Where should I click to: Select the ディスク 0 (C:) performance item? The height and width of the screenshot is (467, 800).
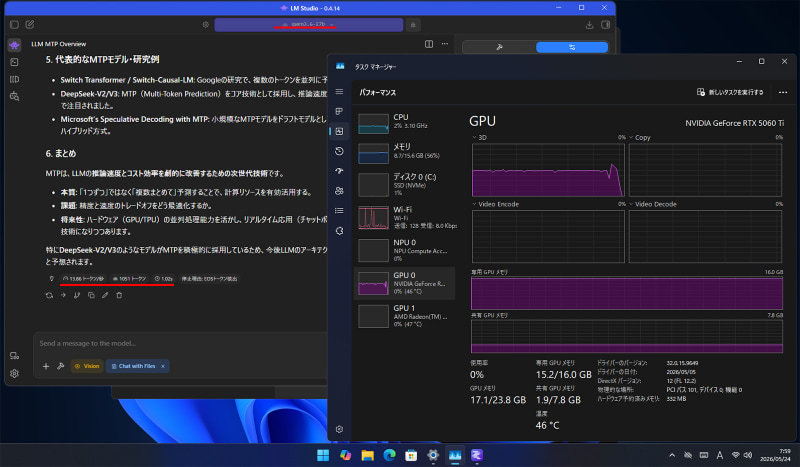coord(404,184)
